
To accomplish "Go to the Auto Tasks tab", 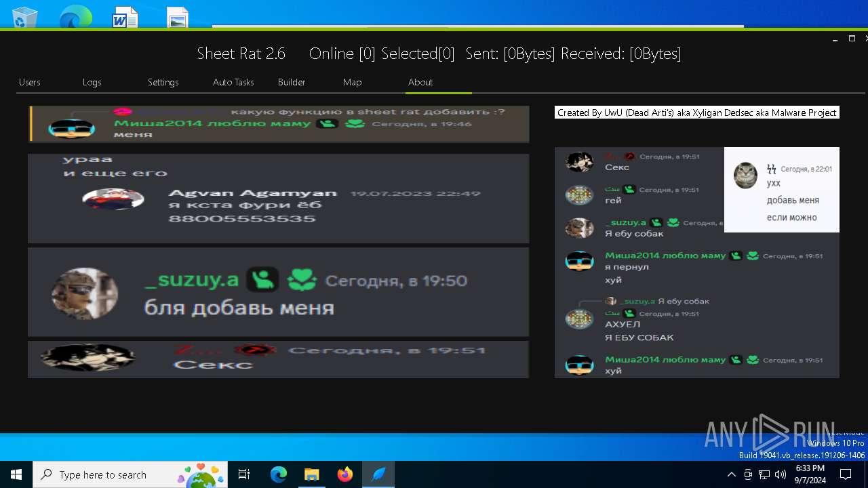I will tap(233, 82).
